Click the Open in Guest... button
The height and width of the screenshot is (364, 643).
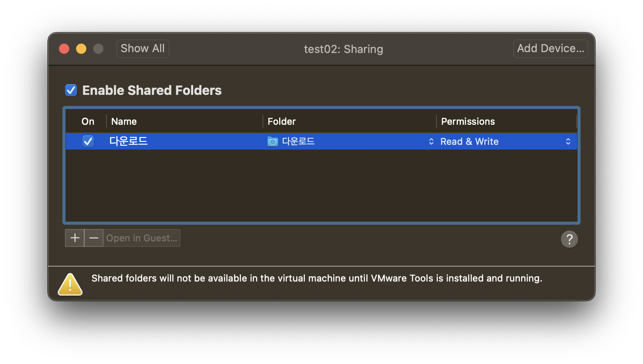click(x=142, y=238)
